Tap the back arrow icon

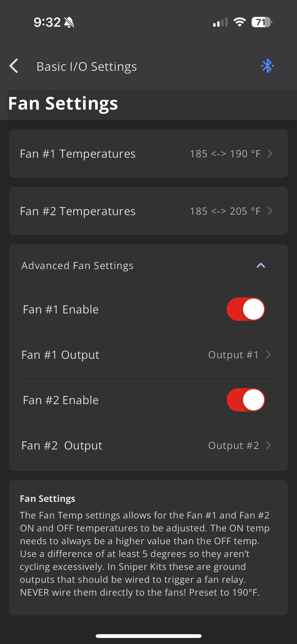(14, 66)
